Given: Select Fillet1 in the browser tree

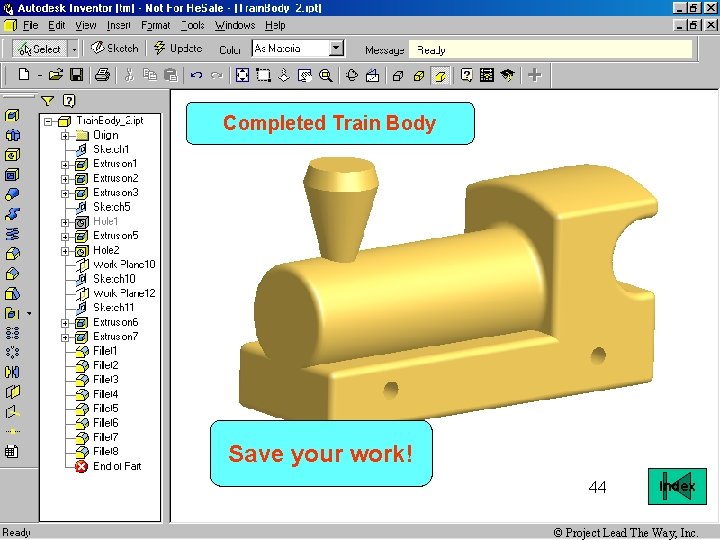Looking at the screenshot, I should tap(96, 351).
